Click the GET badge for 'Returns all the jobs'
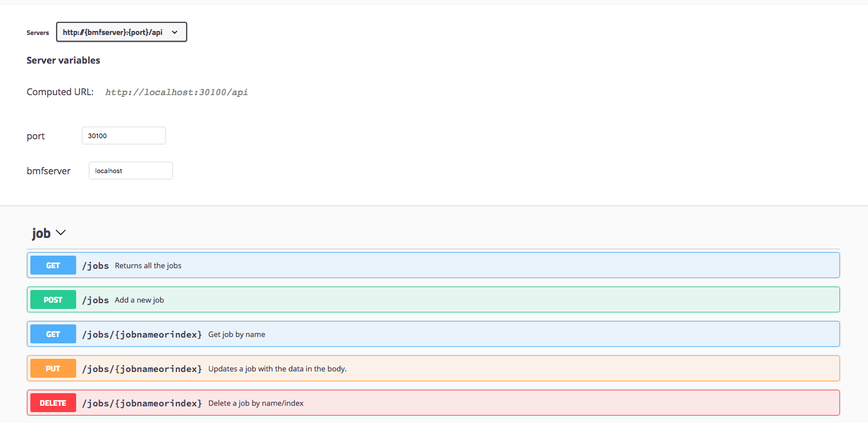 (x=53, y=265)
